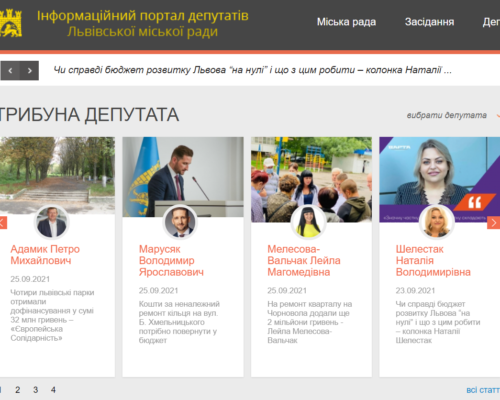Go to page 2 of articles

point(18,390)
